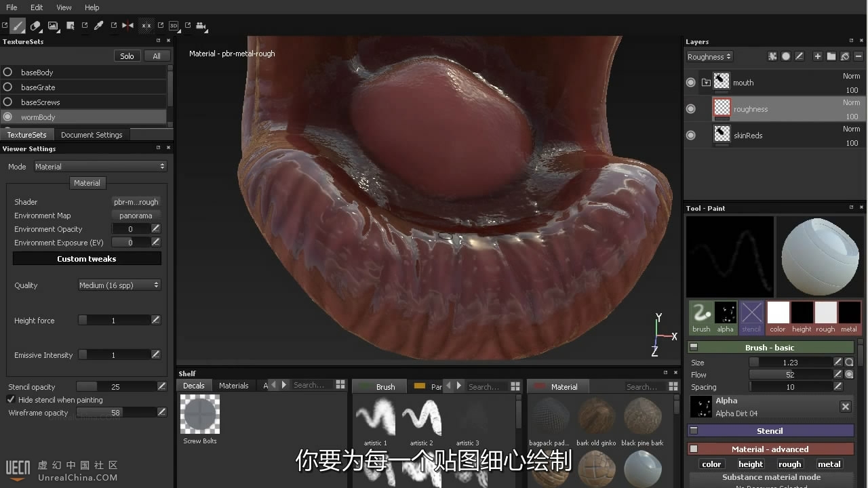Click the camera icon in toolbar
Screen dimensions: 868x488
pyautogui.click(x=201, y=26)
